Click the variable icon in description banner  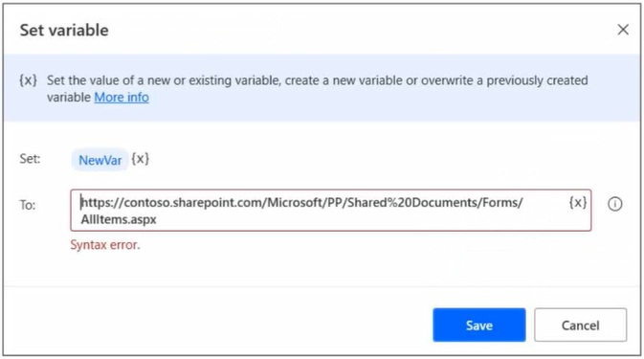click(x=29, y=80)
